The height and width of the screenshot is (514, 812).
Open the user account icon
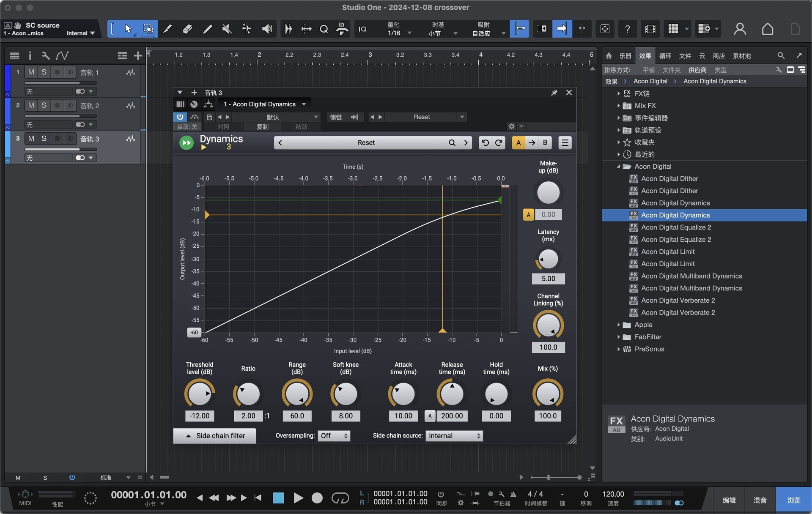click(740, 29)
